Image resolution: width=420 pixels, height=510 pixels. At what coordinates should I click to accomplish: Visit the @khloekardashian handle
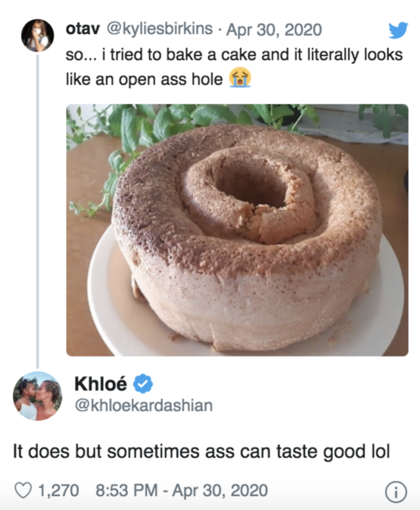point(142,406)
